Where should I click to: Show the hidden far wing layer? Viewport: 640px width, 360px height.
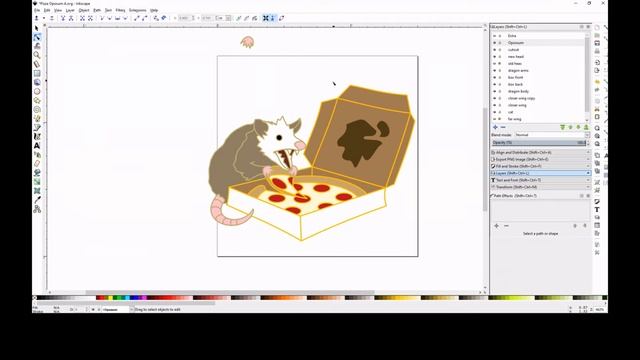tap(494, 119)
